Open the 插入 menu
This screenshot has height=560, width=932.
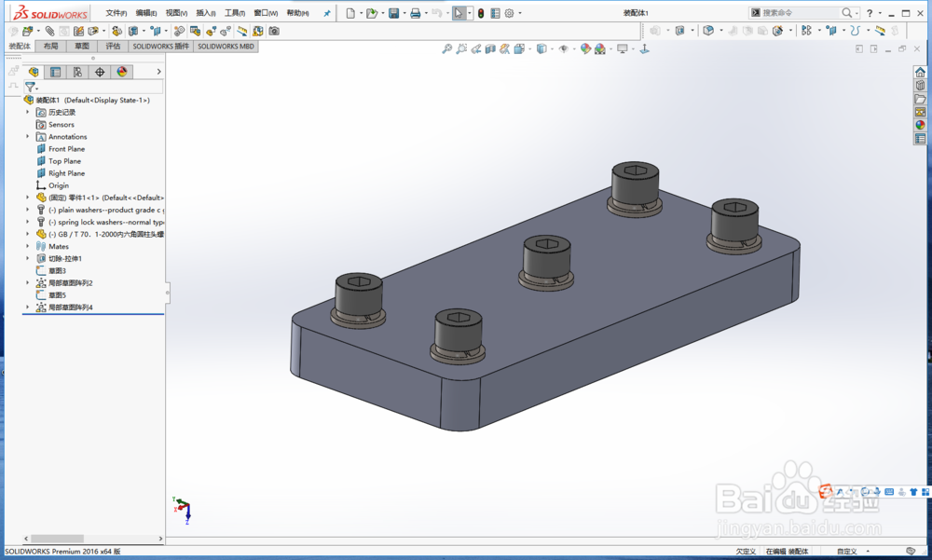click(206, 13)
